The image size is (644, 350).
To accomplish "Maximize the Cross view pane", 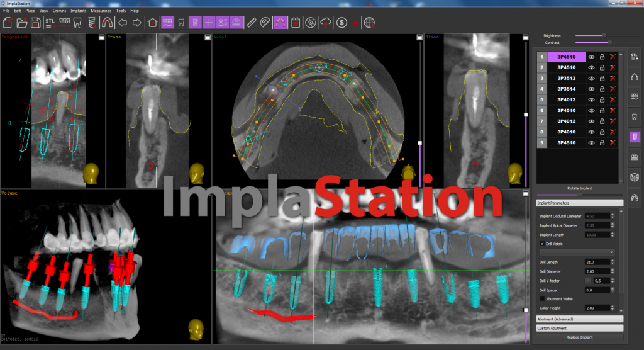I will pyautogui.click(x=208, y=37).
